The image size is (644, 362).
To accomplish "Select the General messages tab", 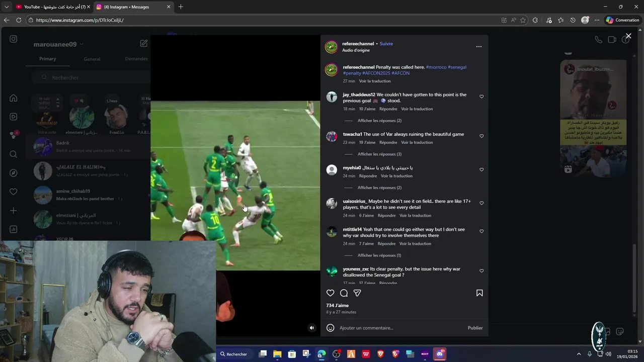I will [92, 59].
